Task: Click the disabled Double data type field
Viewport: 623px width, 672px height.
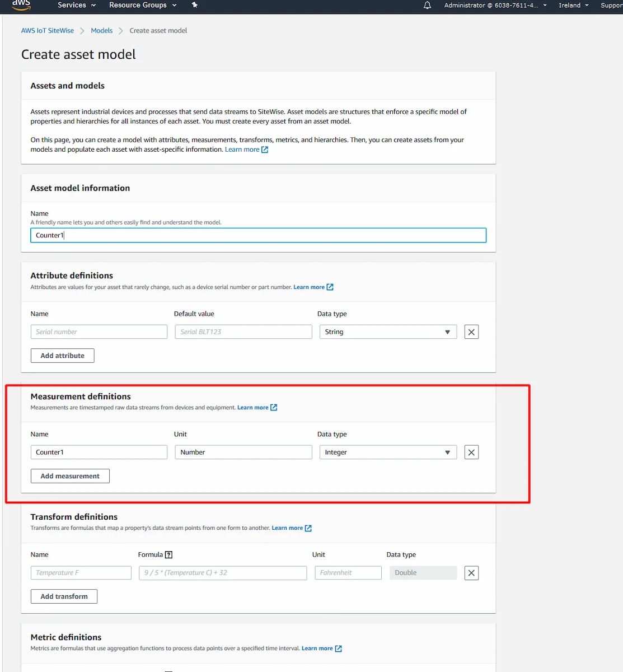Action: (x=423, y=573)
